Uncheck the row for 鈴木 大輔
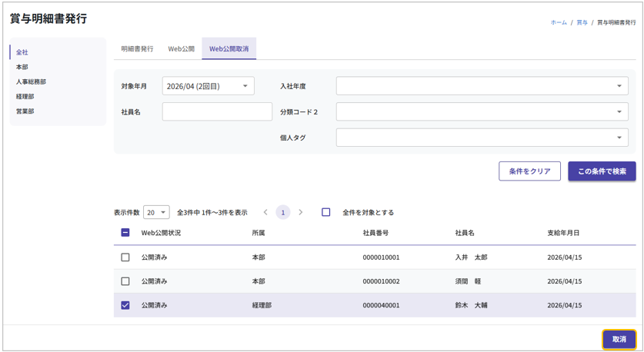The image size is (644, 352). pyautogui.click(x=125, y=305)
